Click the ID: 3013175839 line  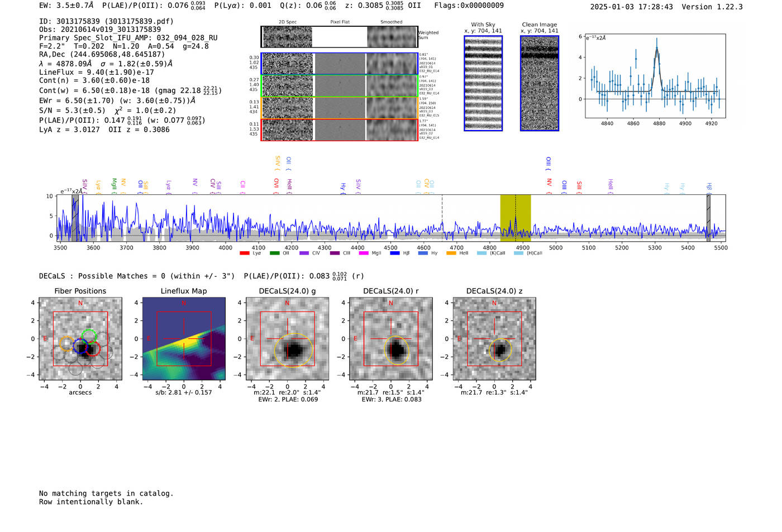click(106, 21)
